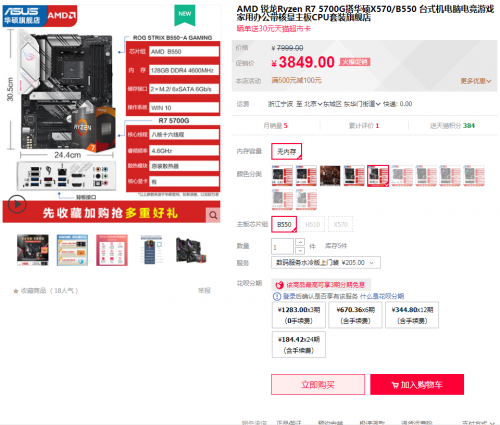Screen dimensions: 500x425
Task: Choose first color option in second row
Action: click(x=282, y=199)
